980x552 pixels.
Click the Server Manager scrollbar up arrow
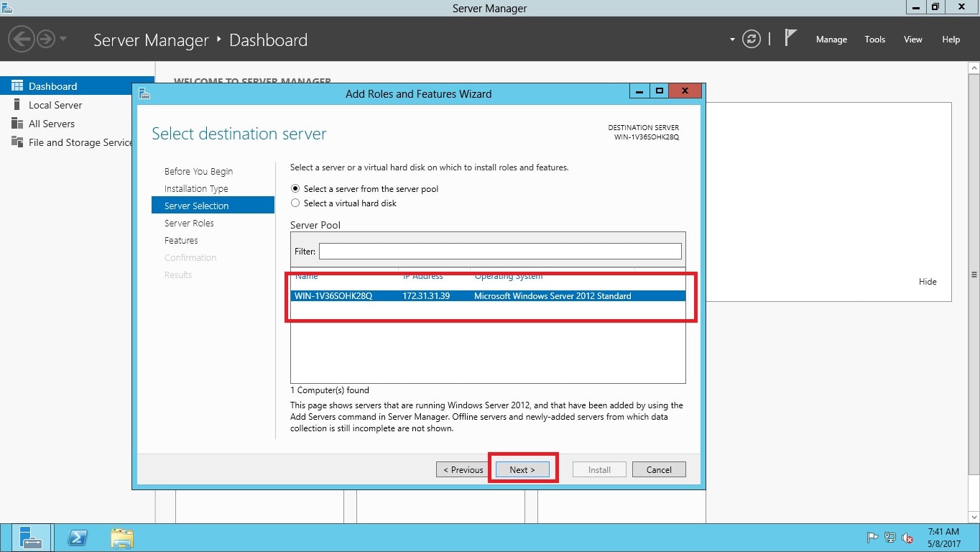[x=974, y=67]
